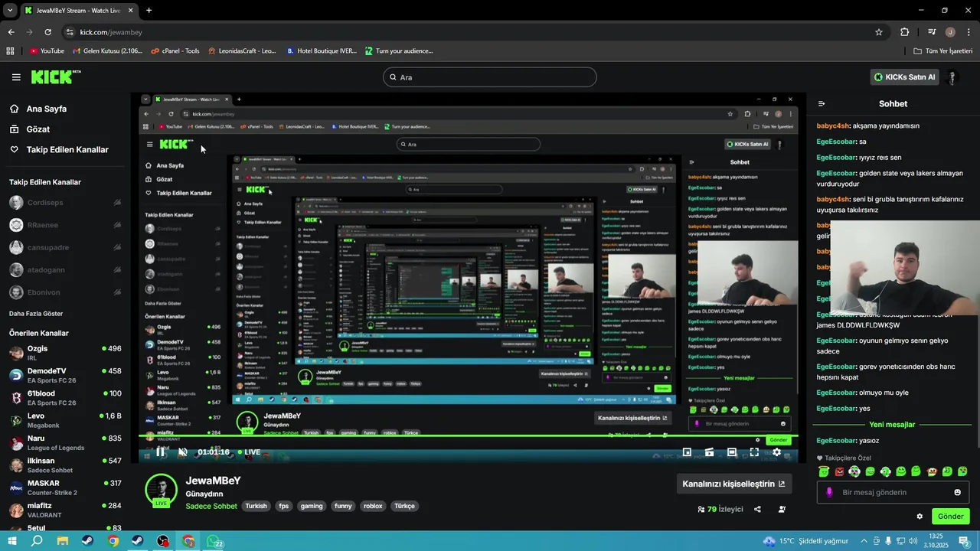Open the Kick hamburger sidebar menu
This screenshot has height=551, width=980.
[16, 77]
